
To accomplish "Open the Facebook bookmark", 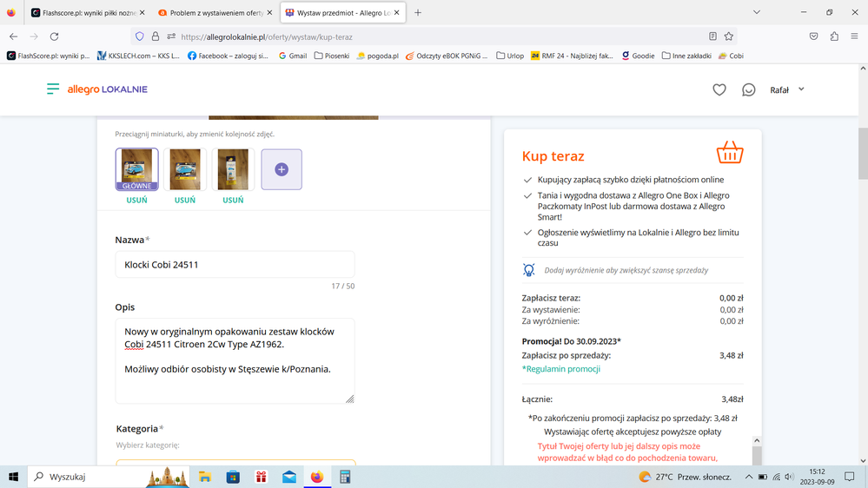I will [x=228, y=56].
